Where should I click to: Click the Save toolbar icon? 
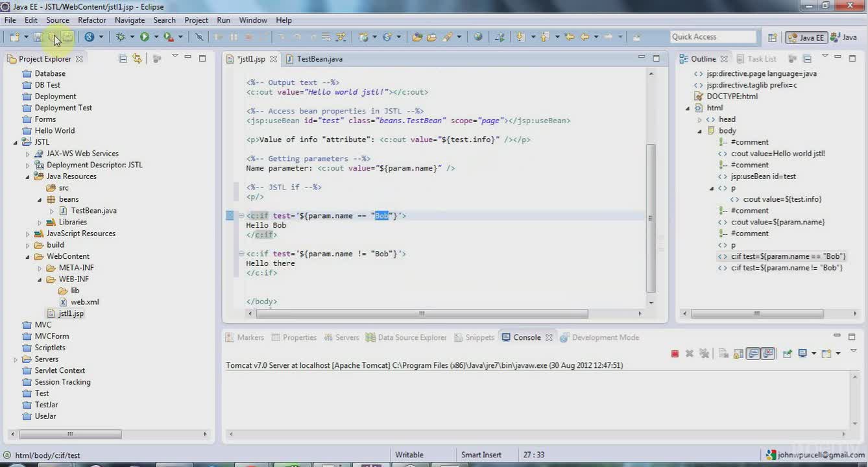[x=38, y=37]
